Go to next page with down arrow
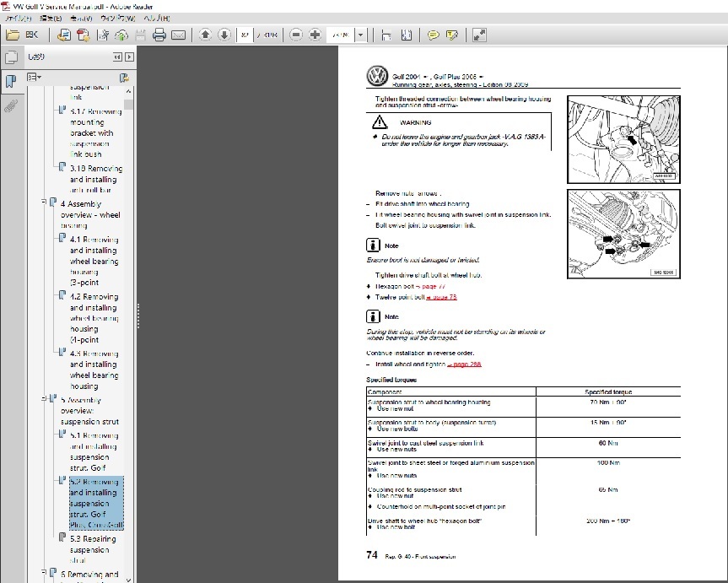728x583 pixels. point(224,35)
